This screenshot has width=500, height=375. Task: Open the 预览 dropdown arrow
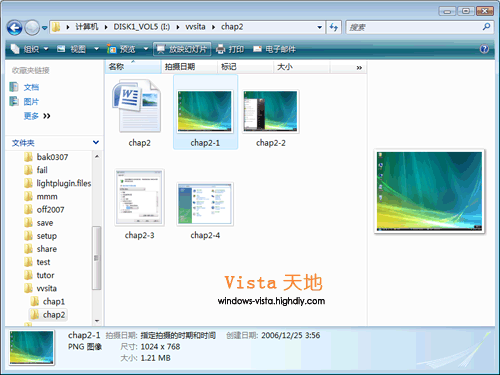pyautogui.click(x=146, y=49)
